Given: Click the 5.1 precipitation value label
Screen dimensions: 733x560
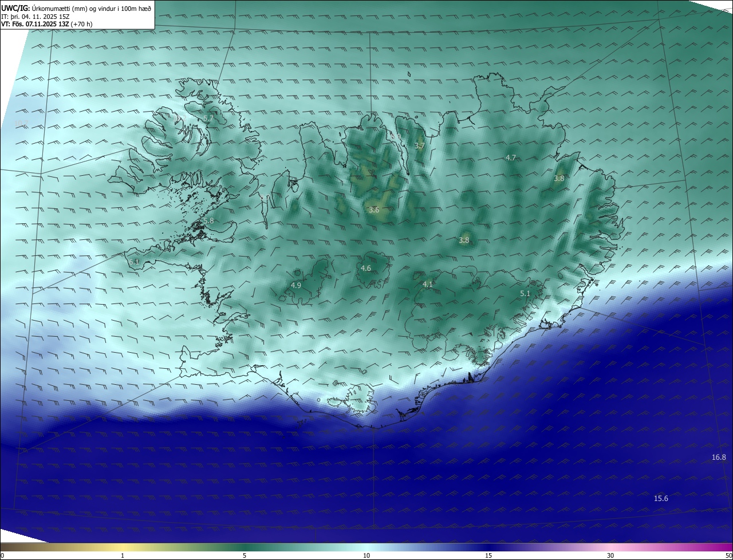Looking at the screenshot, I should click(x=525, y=294).
